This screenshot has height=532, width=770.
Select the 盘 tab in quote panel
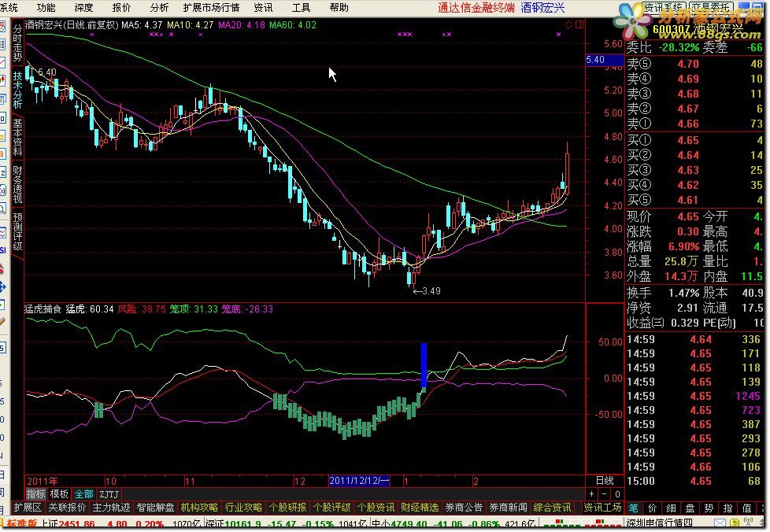(x=690, y=508)
